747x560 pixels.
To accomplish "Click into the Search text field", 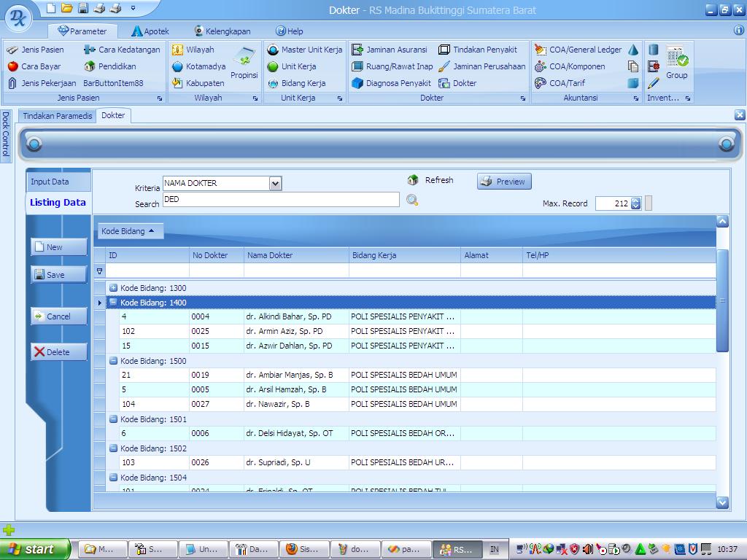I will click(x=281, y=200).
